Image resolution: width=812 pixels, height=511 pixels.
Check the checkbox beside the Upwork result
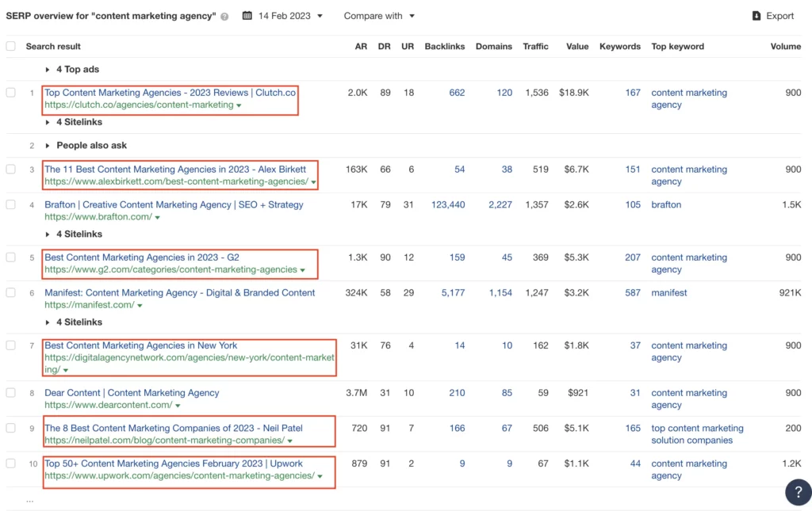(x=10, y=464)
